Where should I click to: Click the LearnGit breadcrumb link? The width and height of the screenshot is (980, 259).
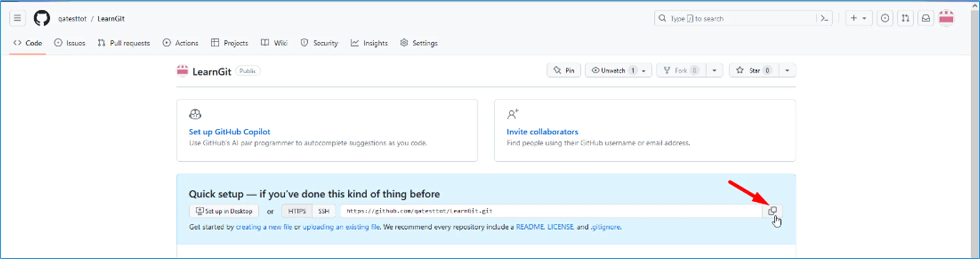pyautogui.click(x=111, y=19)
